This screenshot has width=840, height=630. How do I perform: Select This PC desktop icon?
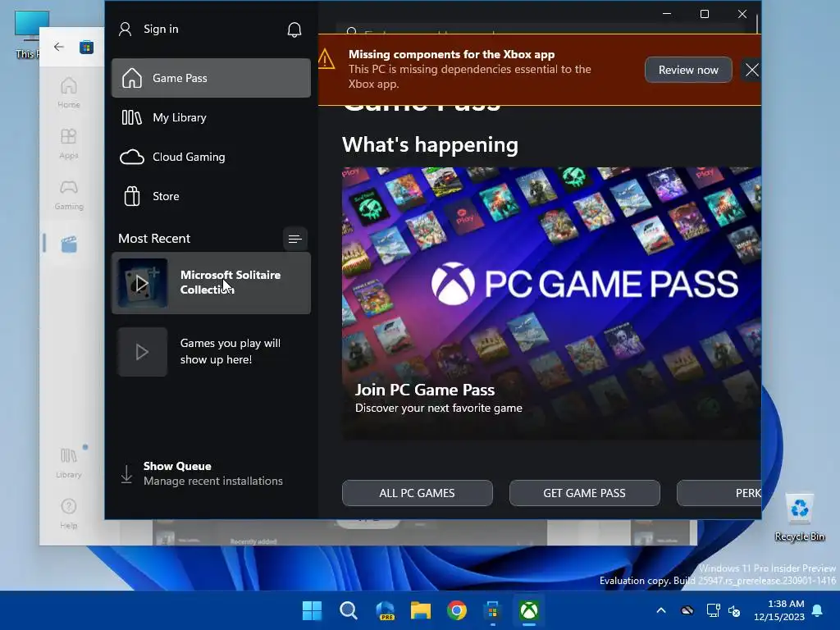point(28,34)
